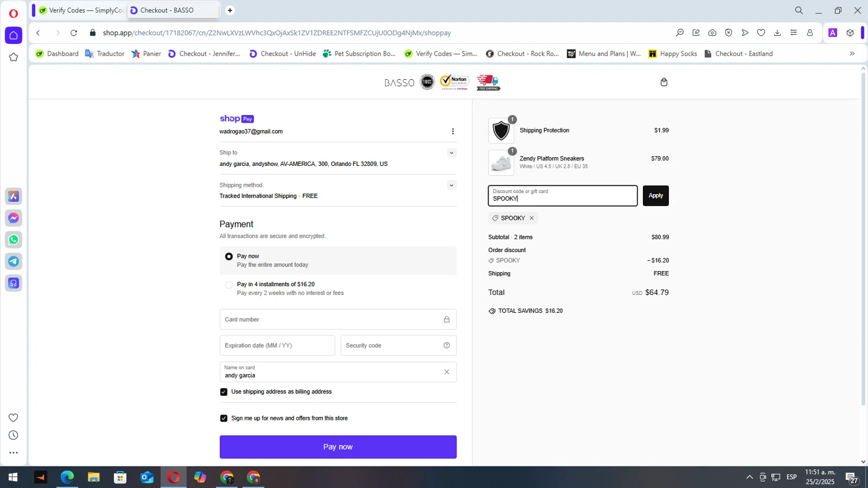Open Easy Setup menu icon
The height and width of the screenshot is (488, 868).
click(793, 33)
